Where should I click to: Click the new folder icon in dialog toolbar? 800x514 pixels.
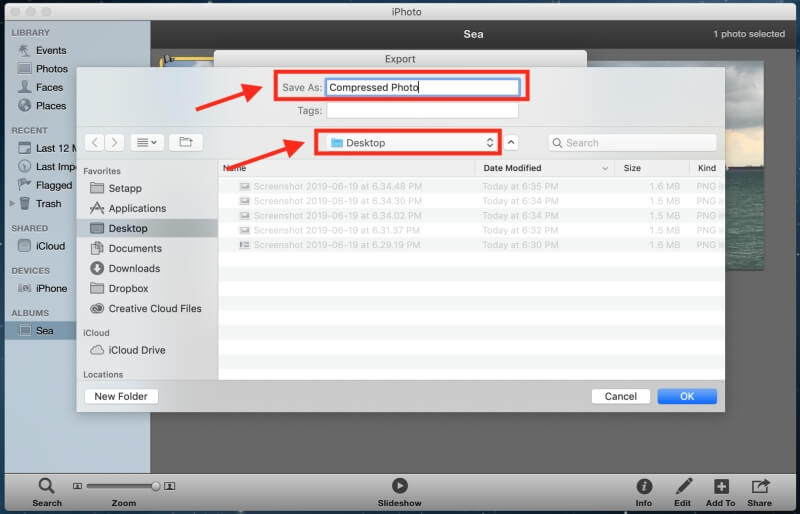(x=185, y=143)
